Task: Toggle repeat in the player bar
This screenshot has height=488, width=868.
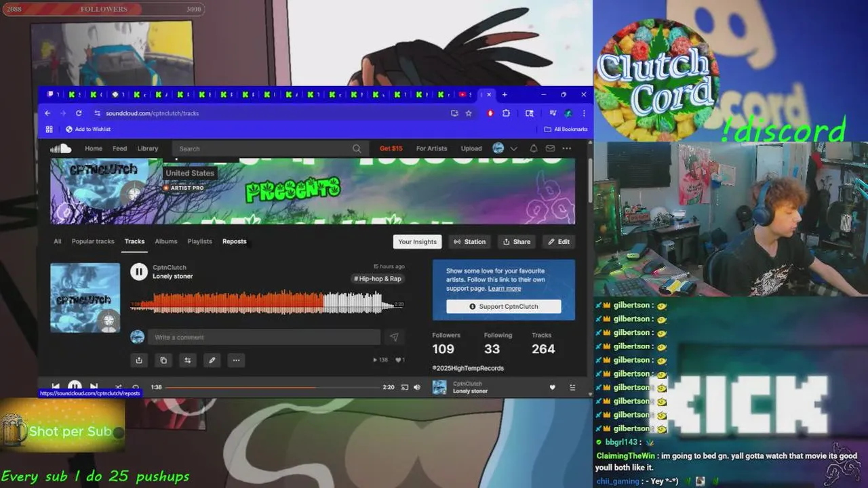Action: [x=136, y=387]
